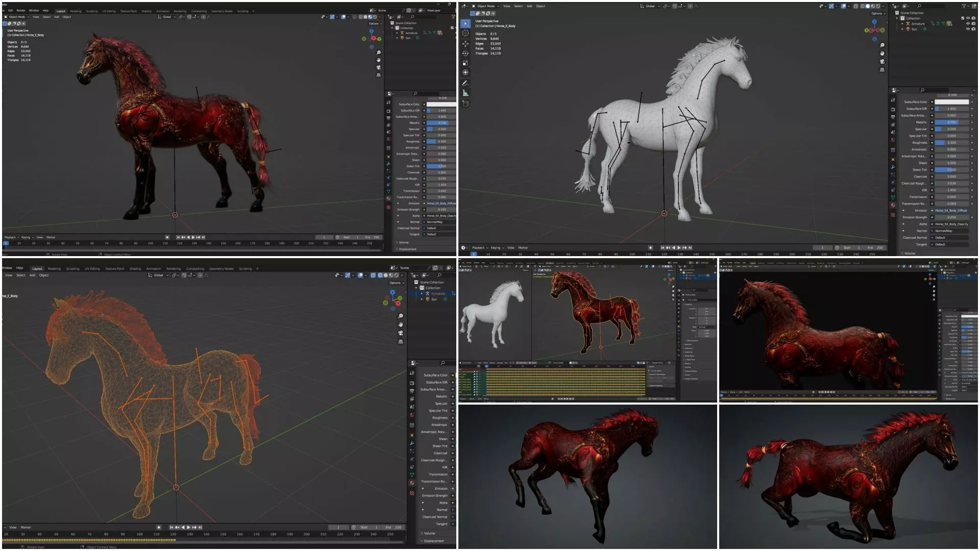Expand Volume panel in top-left properties

(x=403, y=242)
